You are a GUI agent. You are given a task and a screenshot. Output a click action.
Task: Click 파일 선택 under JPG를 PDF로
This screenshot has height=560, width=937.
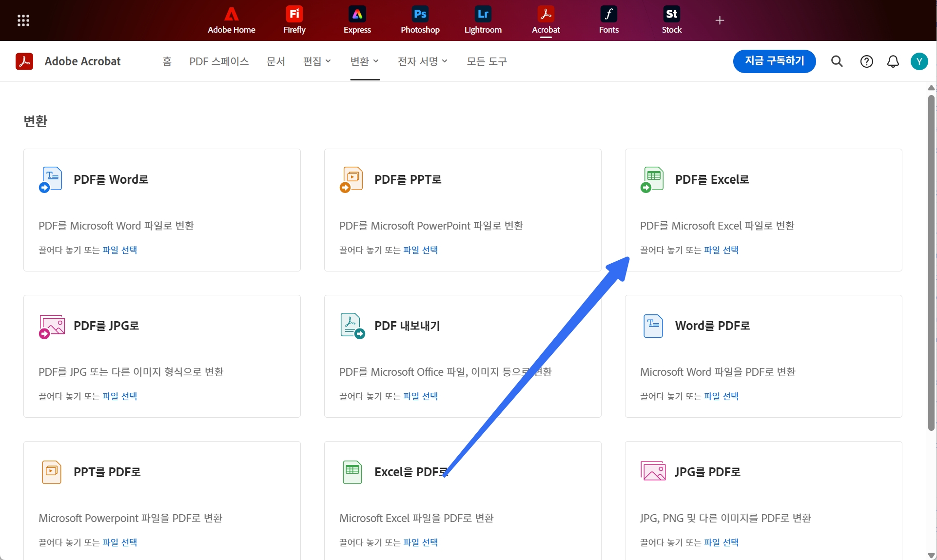pos(722,542)
